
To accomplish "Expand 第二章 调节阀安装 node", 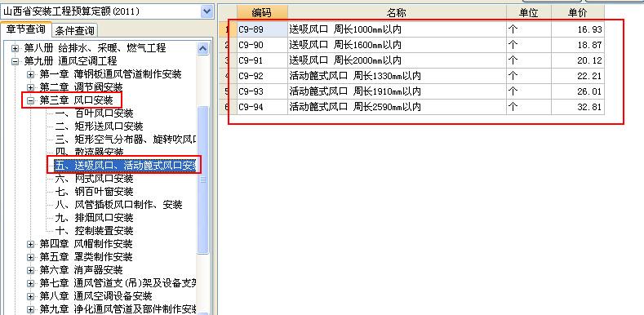I will pos(30,87).
